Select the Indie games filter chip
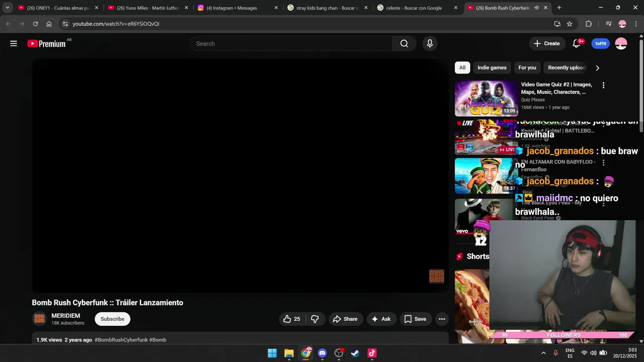 (492, 68)
